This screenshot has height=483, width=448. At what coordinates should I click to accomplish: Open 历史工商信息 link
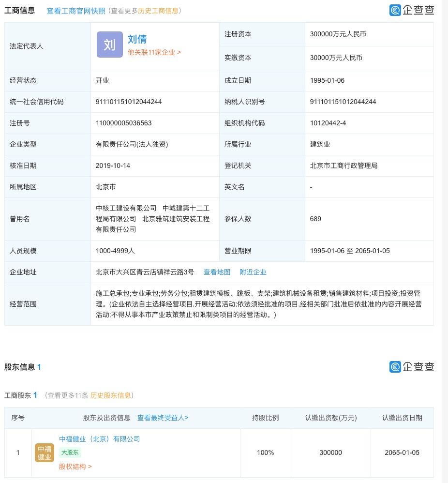tap(158, 11)
